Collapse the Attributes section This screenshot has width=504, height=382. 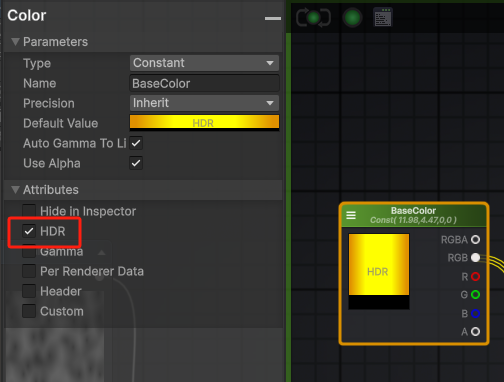pos(15,190)
